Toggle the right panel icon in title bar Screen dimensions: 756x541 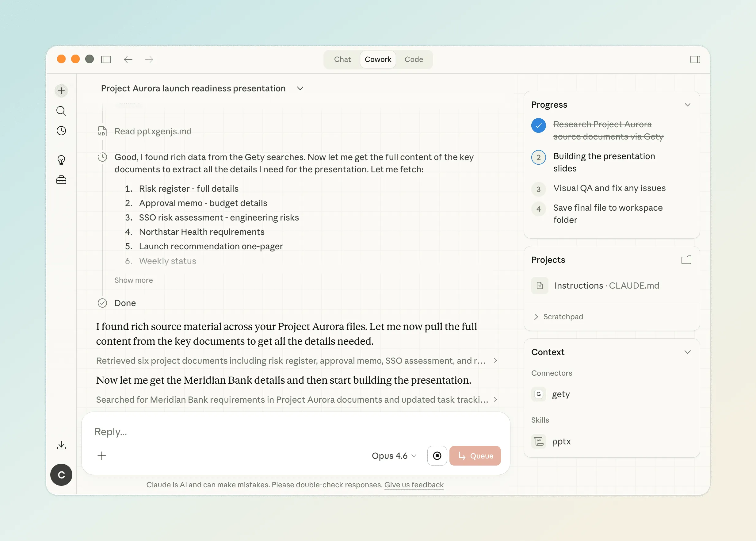(x=695, y=59)
